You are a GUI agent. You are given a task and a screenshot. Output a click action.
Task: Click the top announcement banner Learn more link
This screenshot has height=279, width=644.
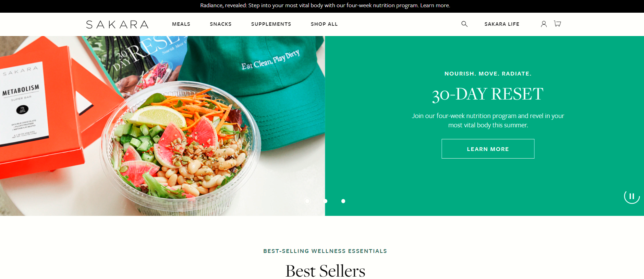[x=435, y=5]
